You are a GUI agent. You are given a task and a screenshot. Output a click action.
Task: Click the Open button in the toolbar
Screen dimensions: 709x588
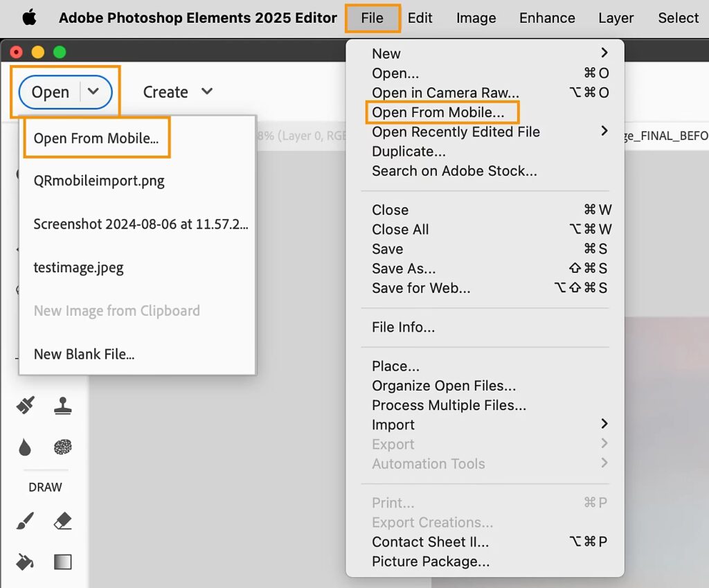[51, 92]
